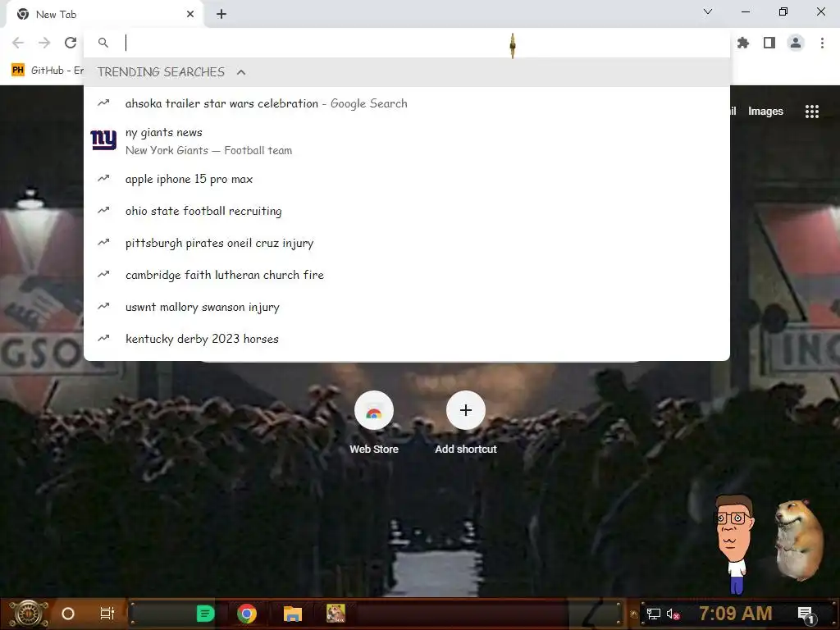Click the 7:09 AM clock

[x=736, y=614]
